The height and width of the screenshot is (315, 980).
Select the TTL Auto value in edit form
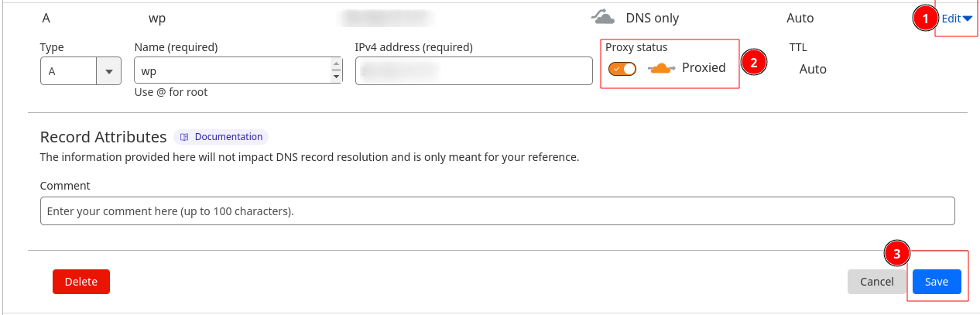813,69
